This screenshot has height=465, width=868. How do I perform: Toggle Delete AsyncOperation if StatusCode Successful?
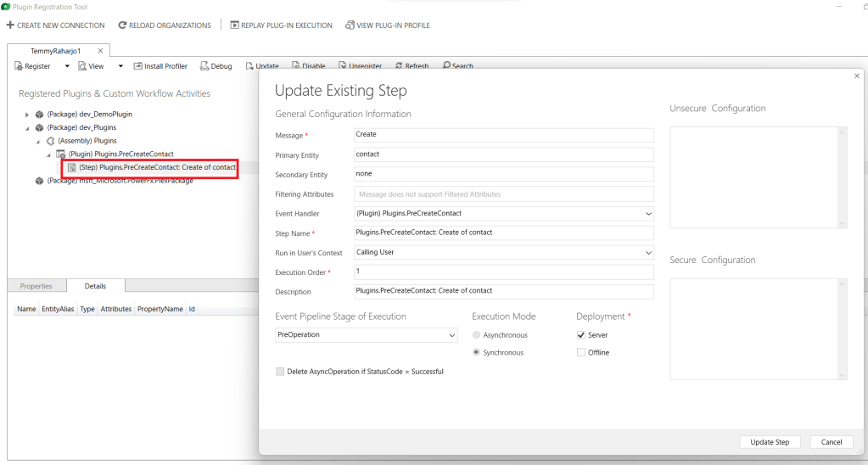[x=279, y=372]
